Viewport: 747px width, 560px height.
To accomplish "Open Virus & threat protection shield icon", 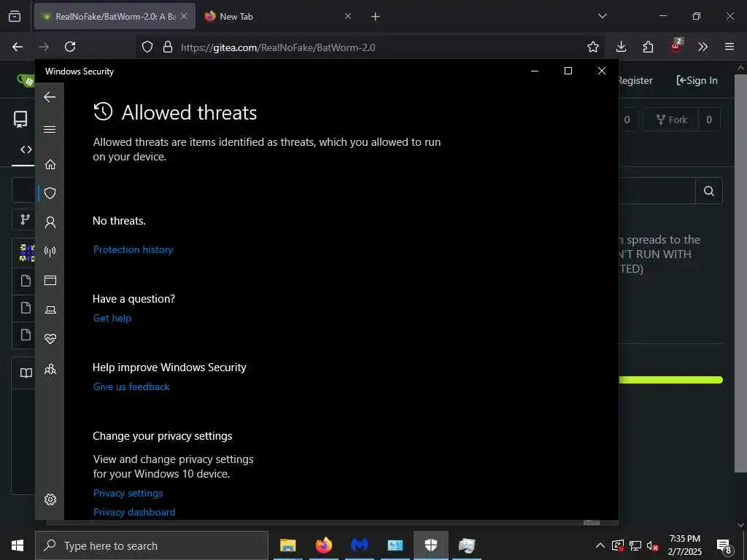I will coord(50,193).
